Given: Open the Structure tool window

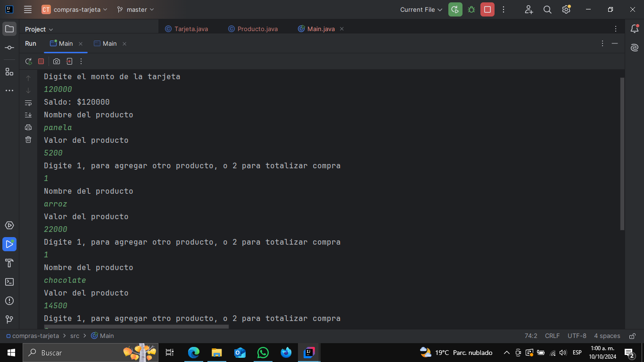Looking at the screenshot, I should pyautogui.click(x=9, y=72).
